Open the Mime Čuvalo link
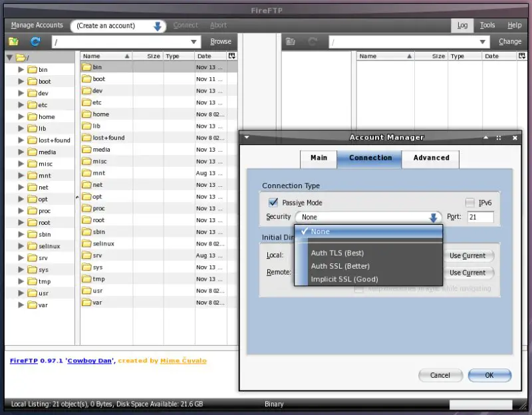This screenshot has width=532, height=415. pyautogui.click(x=184, y=360)
